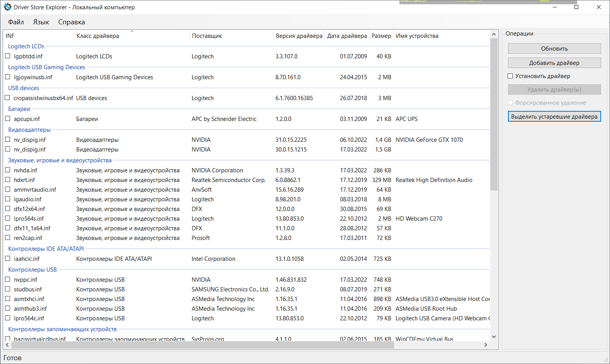Screen dimensions: 610x364
Task: Click Выделить устаревшие драйвера button
Action: [x=554, y=117]
